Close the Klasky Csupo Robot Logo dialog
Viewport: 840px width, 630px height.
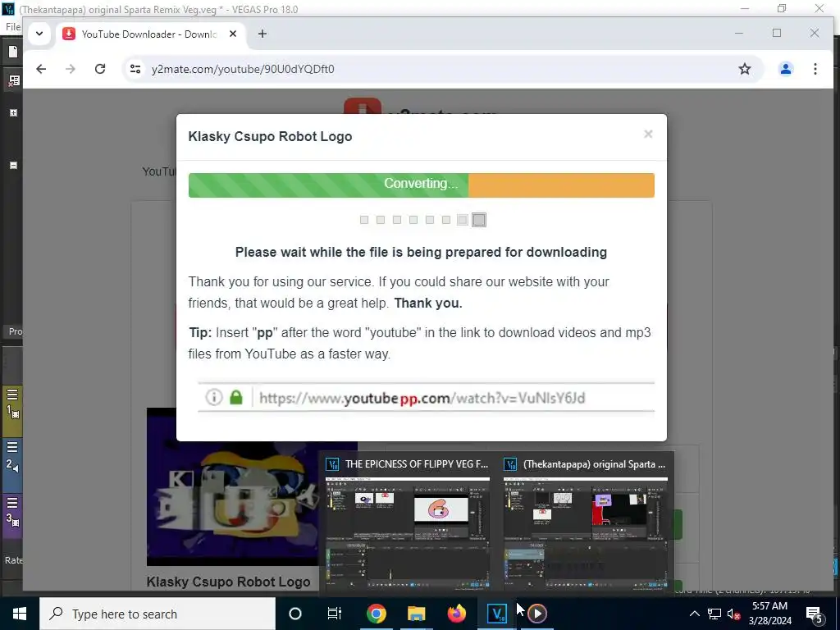click(648, 134)
